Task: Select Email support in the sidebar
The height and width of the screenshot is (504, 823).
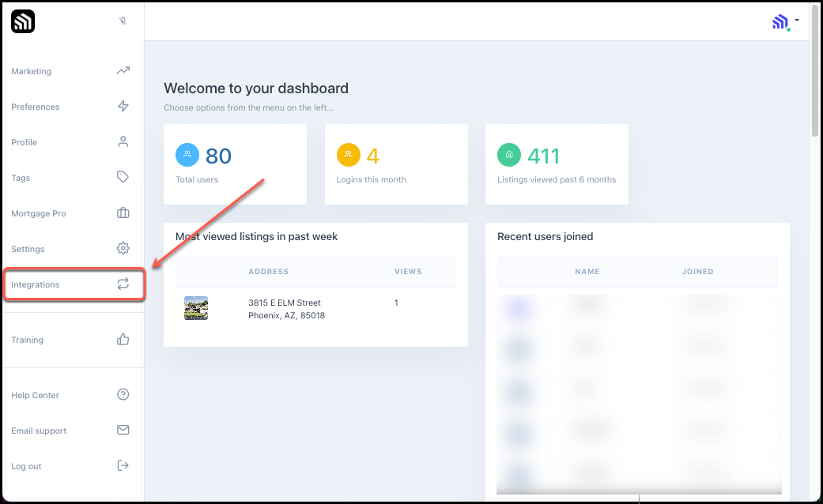Action: click(39, 431)
